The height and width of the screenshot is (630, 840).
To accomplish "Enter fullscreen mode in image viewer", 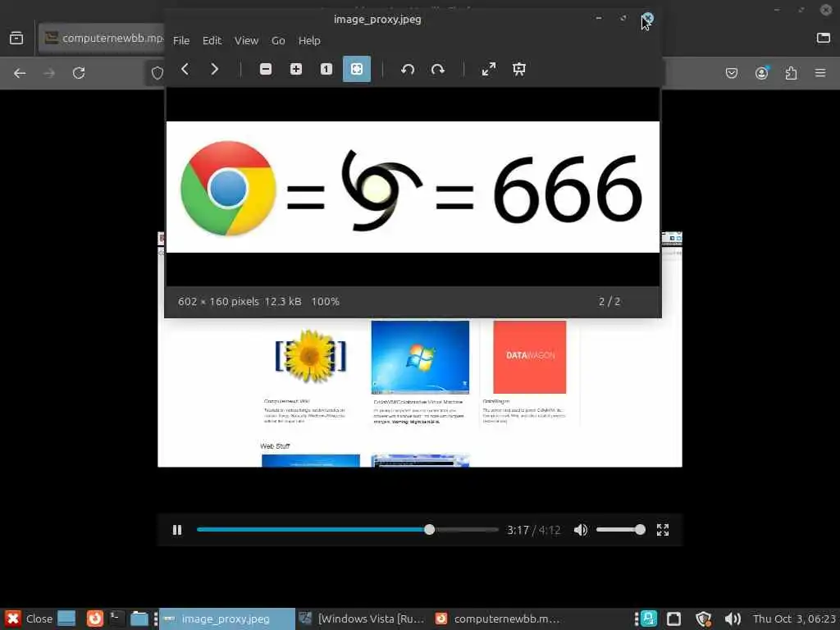I will (x=489, y=69).
